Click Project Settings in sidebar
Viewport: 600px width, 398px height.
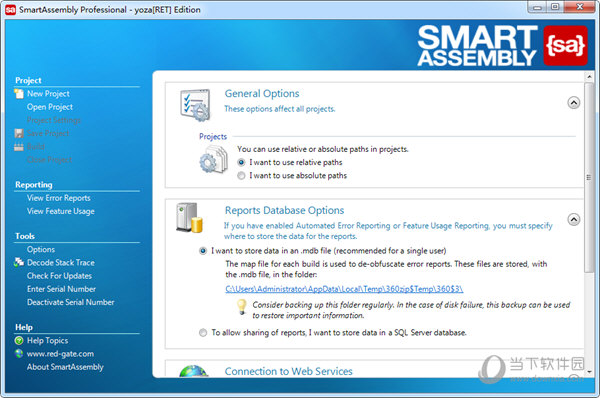pos(54,120)
